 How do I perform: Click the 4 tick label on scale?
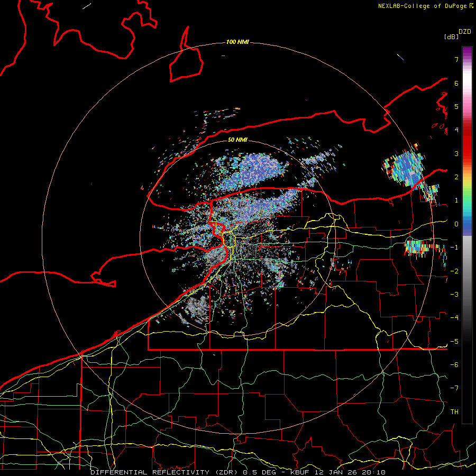456,130
